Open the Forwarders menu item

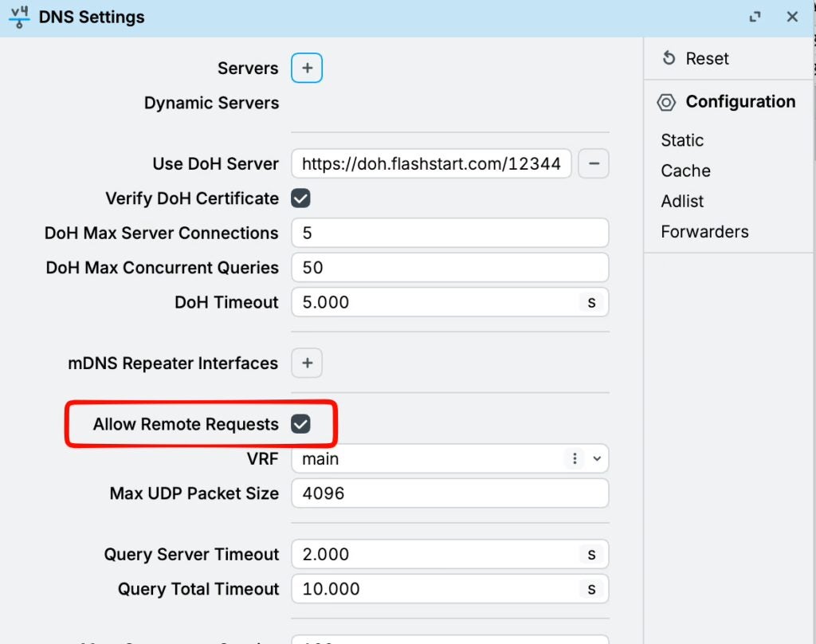(704, 232)
